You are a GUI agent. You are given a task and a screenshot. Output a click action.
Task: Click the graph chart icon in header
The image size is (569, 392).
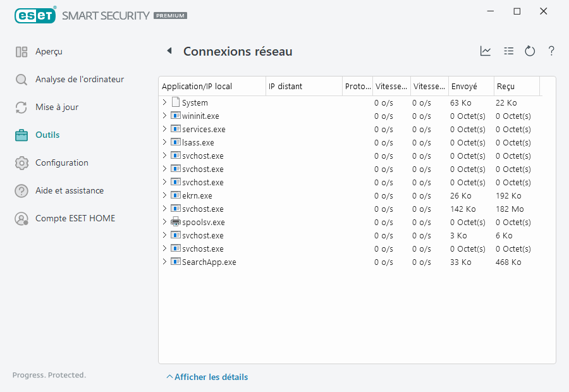click(x=486, y=51)
